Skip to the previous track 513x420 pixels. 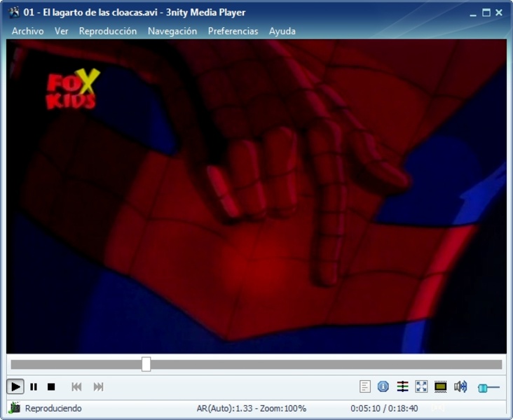(x=76, y=386)
